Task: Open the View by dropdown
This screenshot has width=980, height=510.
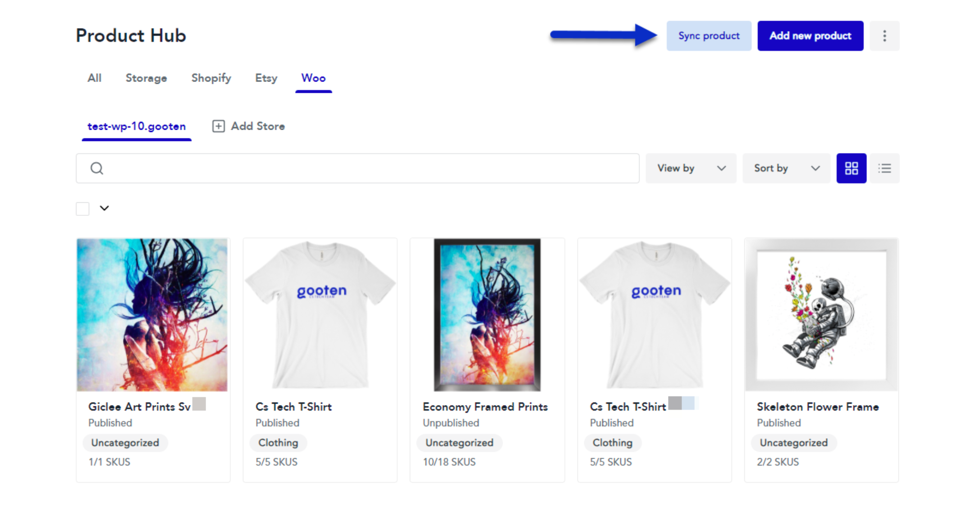Action: click(691, 168)
